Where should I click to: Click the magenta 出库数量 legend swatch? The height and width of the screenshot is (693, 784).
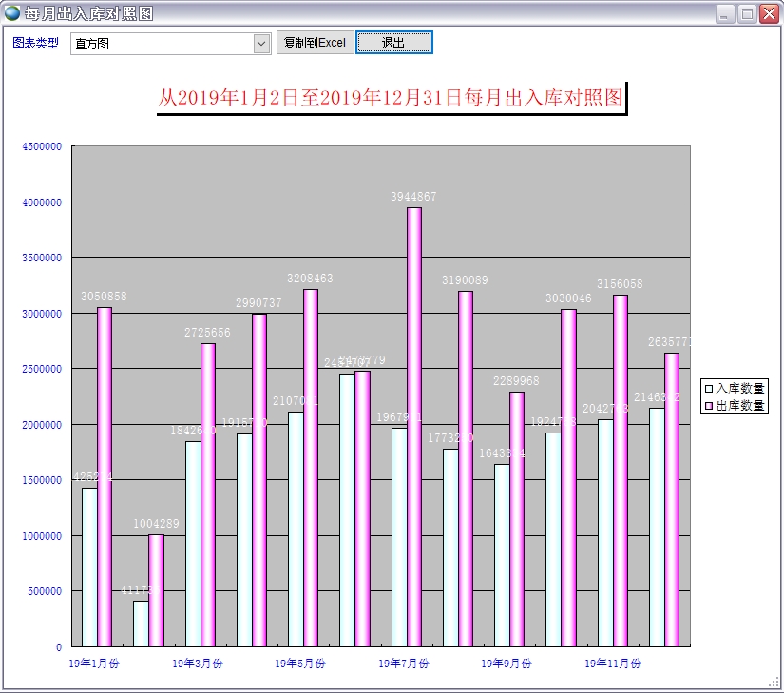707,406
